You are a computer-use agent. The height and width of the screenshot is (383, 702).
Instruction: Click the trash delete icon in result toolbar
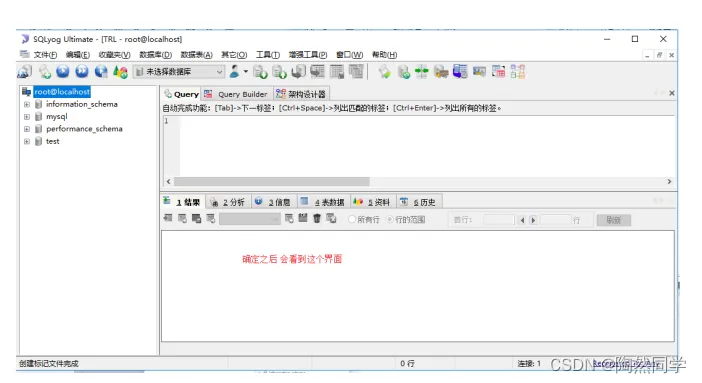(x=317, y=218)
